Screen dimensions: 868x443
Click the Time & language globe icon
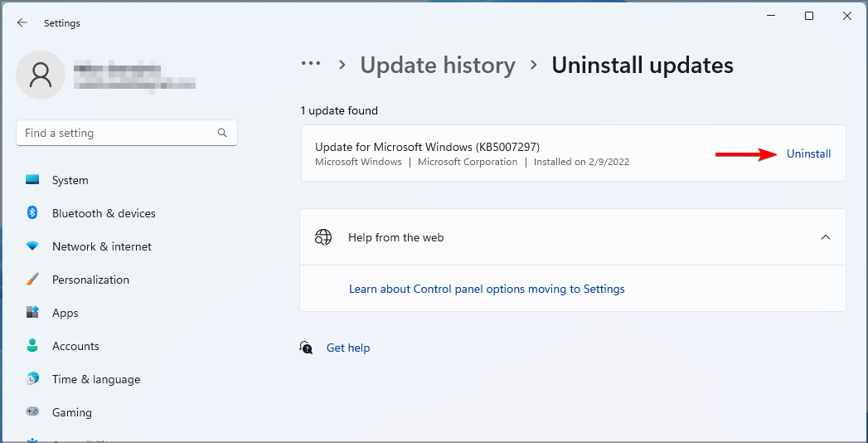point(32,379)
